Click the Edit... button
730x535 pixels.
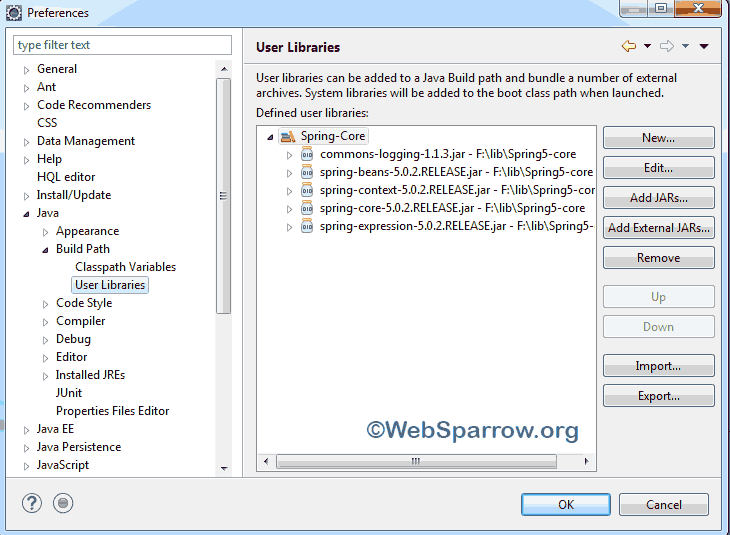coord(658,168)
